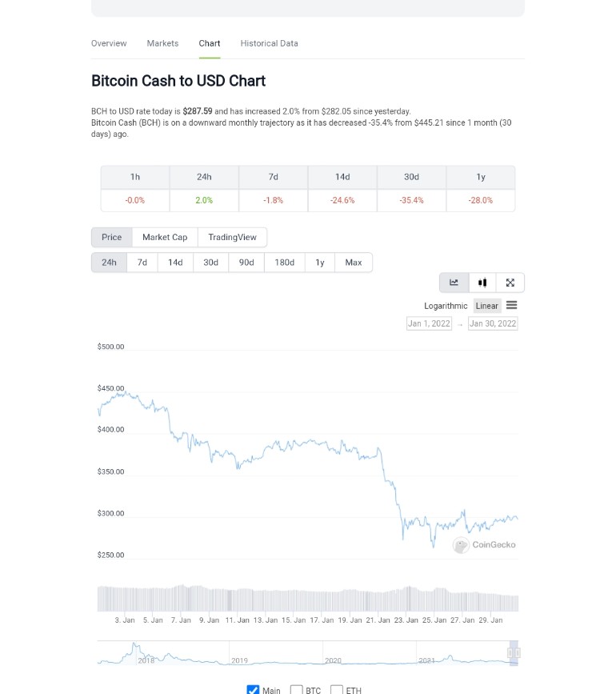Image resolution: width=616 pixels, height=694 pixels.
Task: Open the Jan 30, 2022 end date field
Action: click(493, 323)
